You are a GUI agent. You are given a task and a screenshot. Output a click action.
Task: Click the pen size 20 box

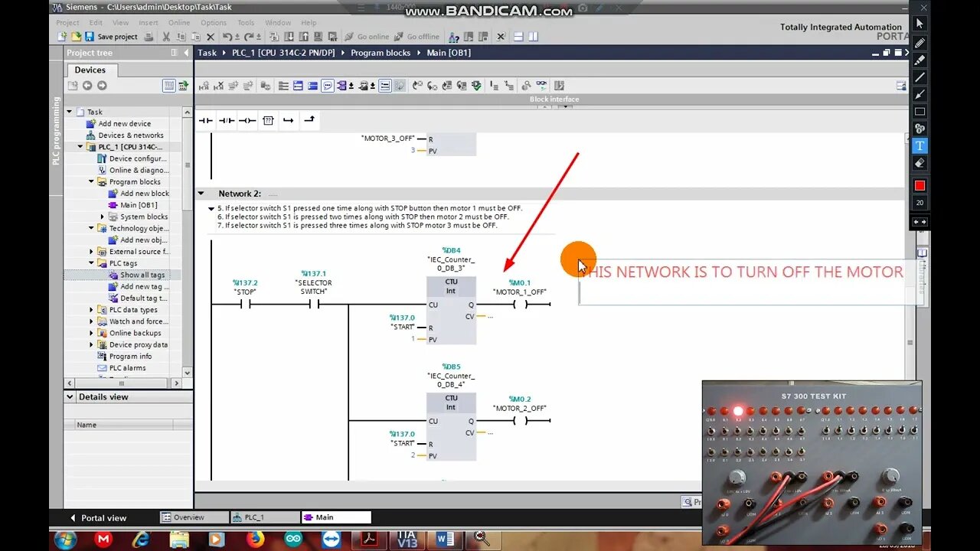(920, 203)
